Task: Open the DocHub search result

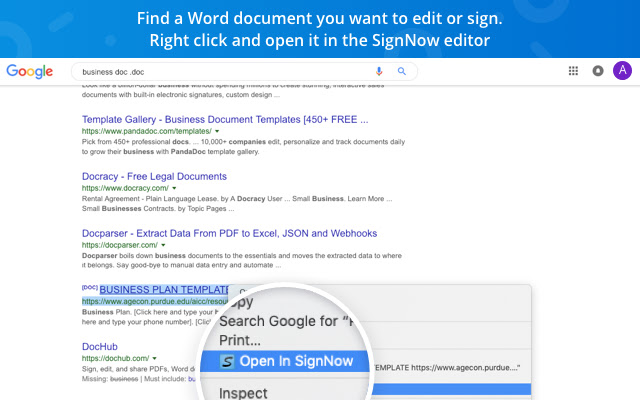Action: point(100,347)
